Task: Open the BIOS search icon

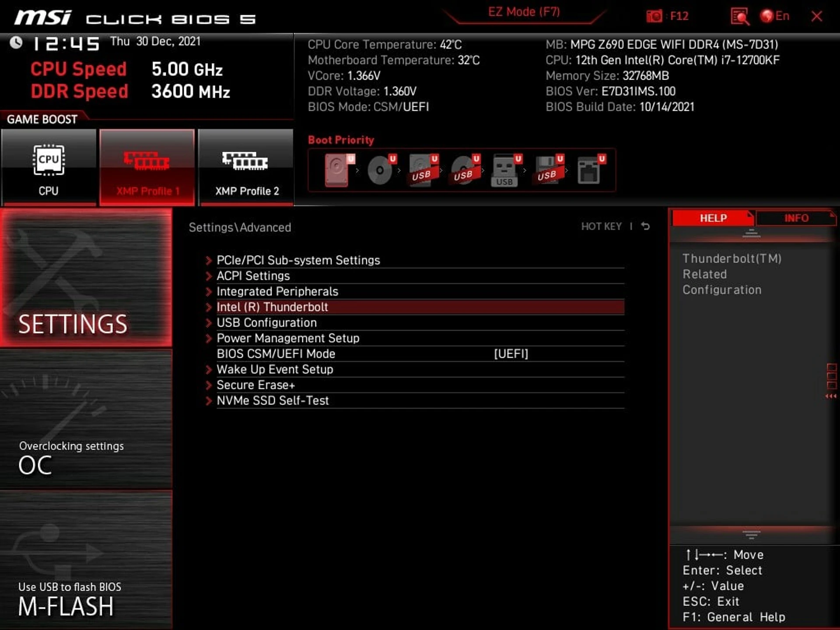Action: [740, 16]
